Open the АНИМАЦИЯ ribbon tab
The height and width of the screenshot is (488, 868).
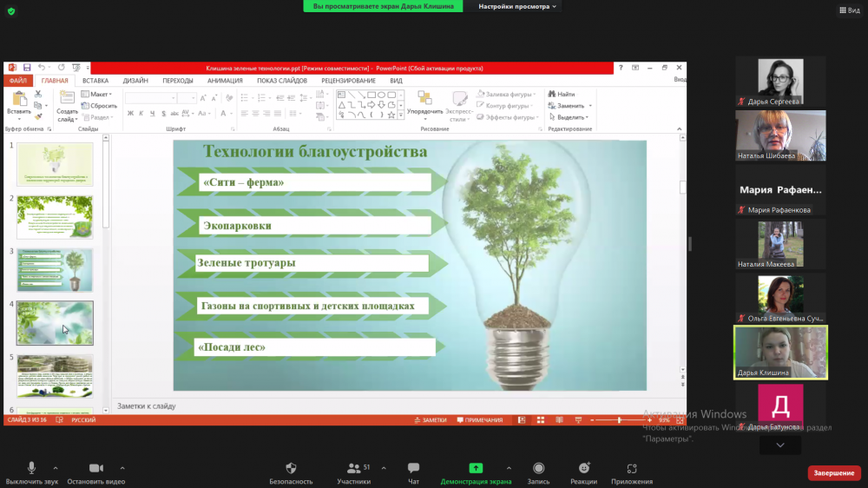point(225,81)
